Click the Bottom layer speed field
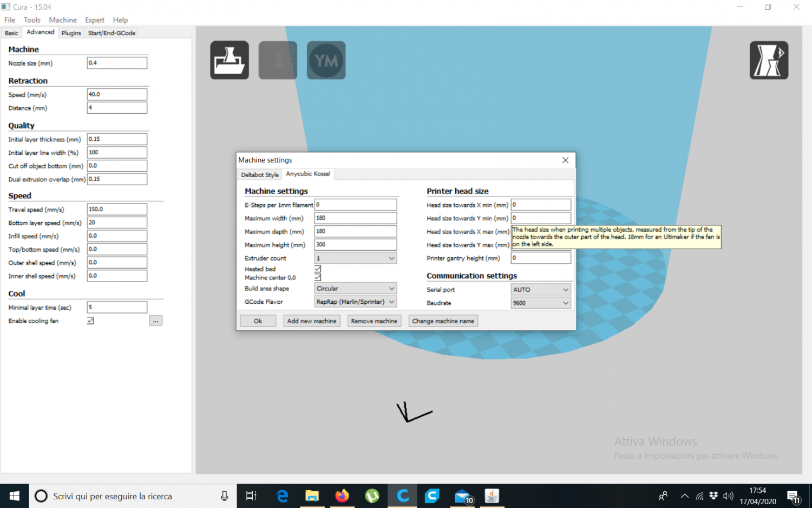The width and height of the screenshot is (812, 508). [117, 223]
